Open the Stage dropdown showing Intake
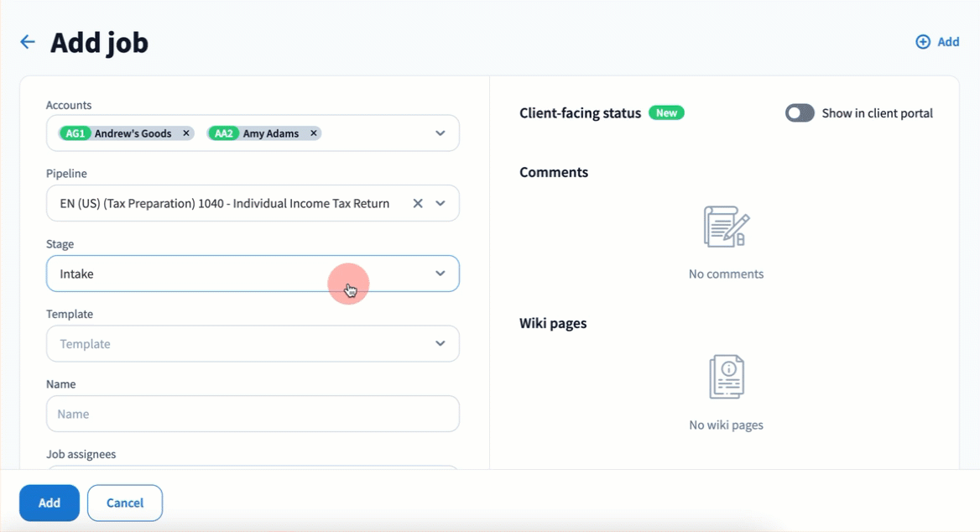 point(252,274)
